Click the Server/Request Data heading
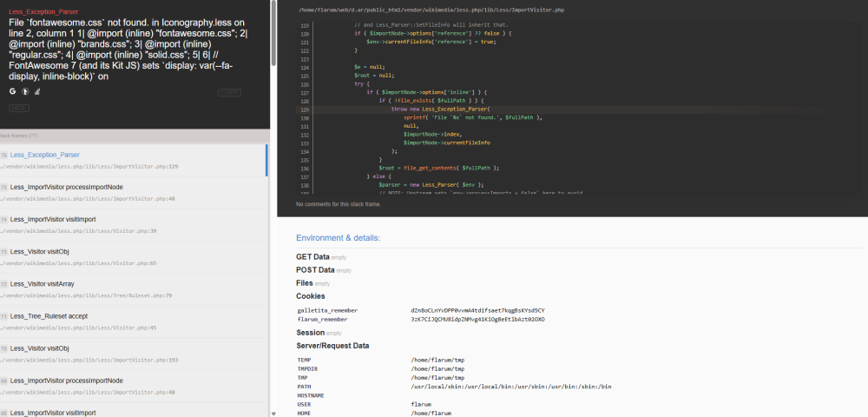868x417 pixels. click(x=332, y=346)
